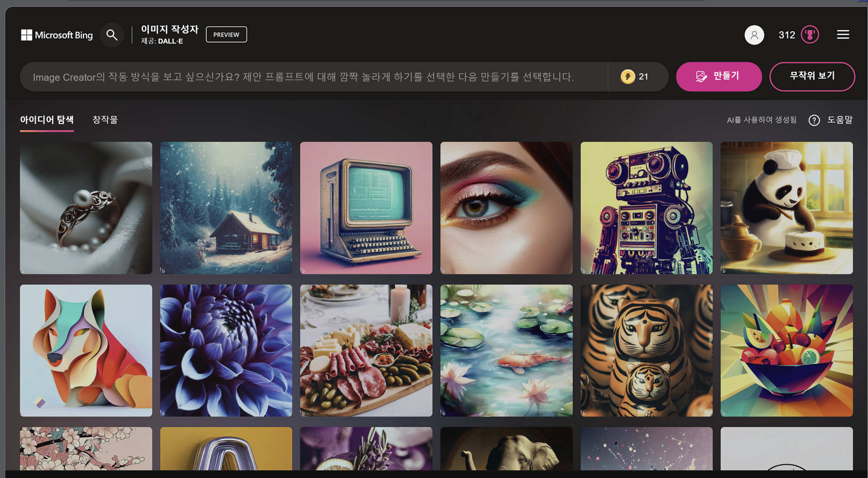Click the rewards trophy medal icon

click(x=810, y=35)
